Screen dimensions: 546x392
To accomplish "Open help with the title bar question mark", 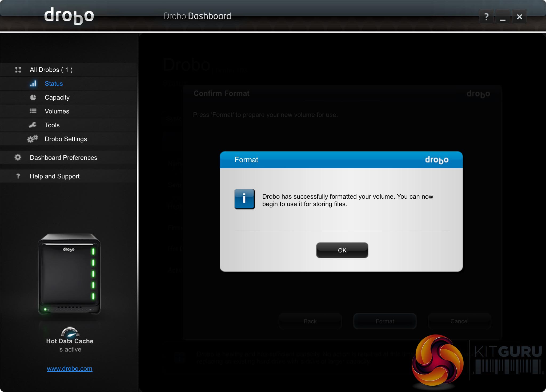I will pos(486,17).
